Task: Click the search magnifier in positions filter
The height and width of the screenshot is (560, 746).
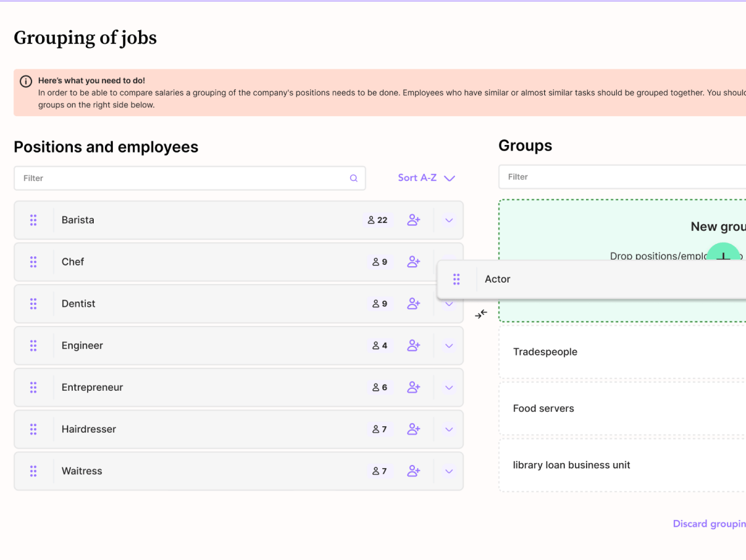Action: [353, 178]
